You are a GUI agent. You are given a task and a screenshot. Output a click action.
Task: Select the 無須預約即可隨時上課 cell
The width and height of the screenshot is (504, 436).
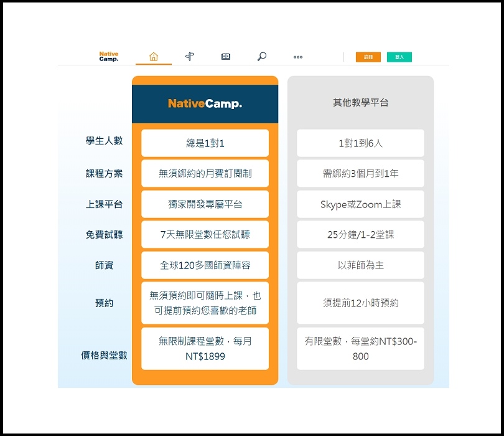click(x=205, y=303)
